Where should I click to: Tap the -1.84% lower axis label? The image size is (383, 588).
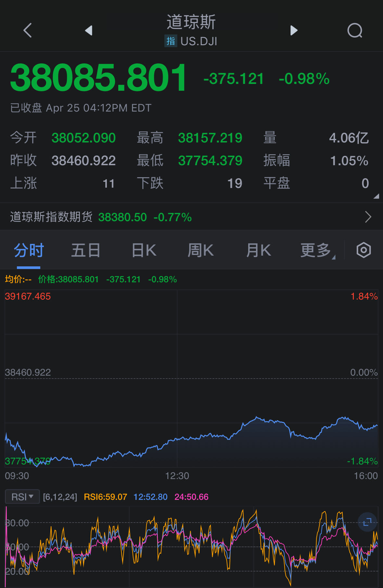(x=362, y=461)
